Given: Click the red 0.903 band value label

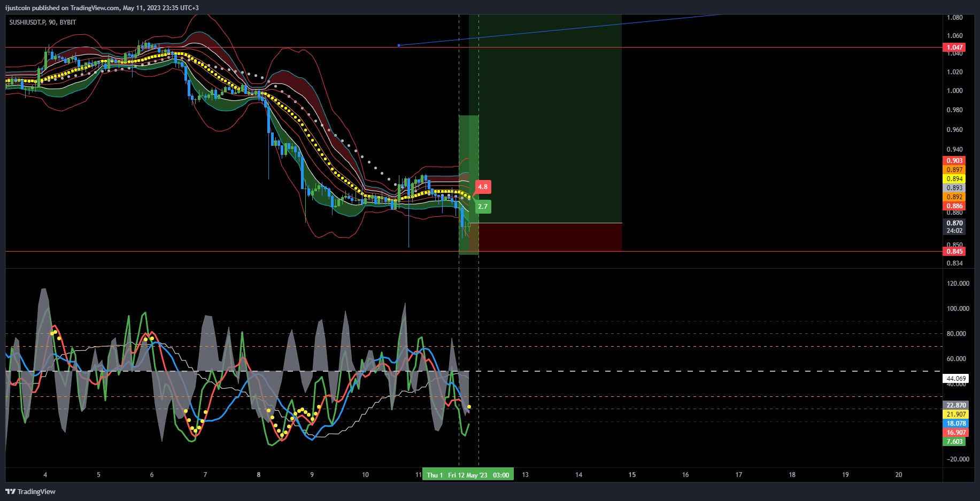Looking at the screenshot, I should (955, 161).
